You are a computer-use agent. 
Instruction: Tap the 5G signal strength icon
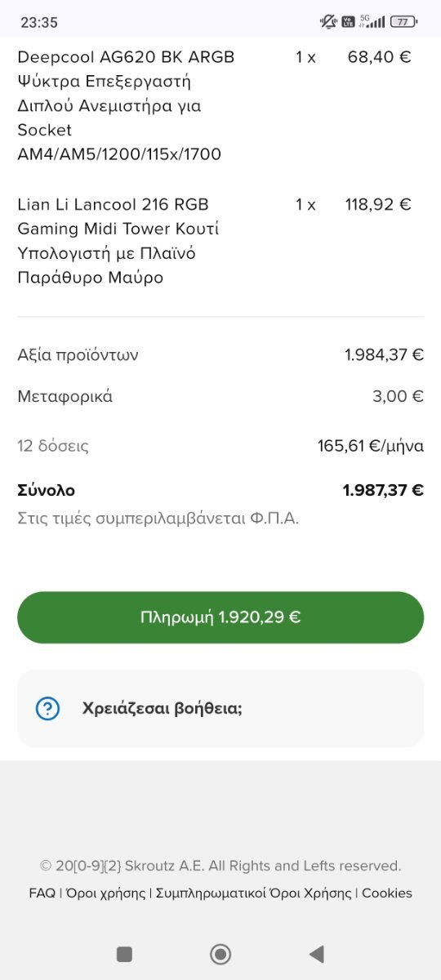tap(372, 22)
